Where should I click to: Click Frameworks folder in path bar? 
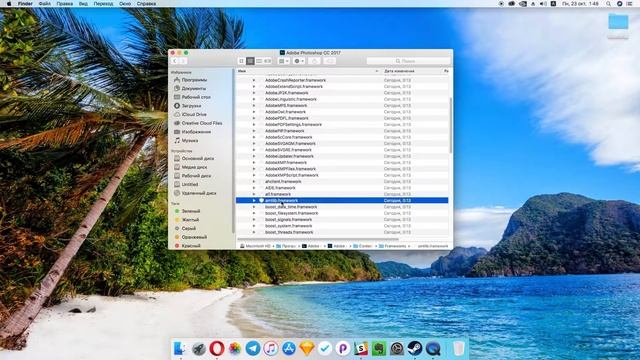(392, 246)
